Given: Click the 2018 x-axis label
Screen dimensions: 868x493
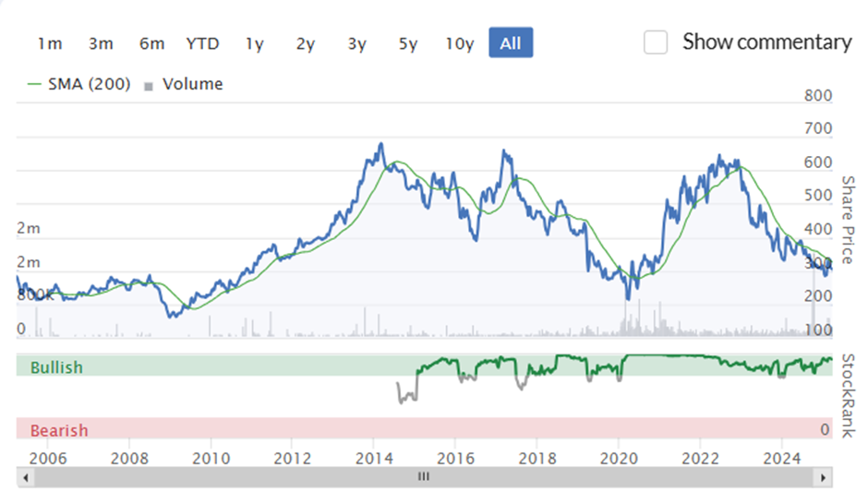Looking at the screenshot, I should 537,458.
